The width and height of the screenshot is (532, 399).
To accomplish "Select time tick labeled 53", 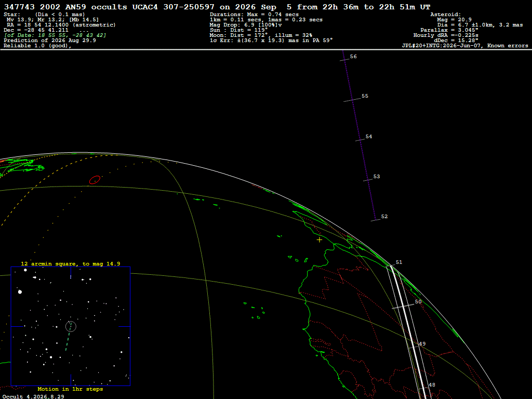I will pyautogui.click(x=368, y=179).
